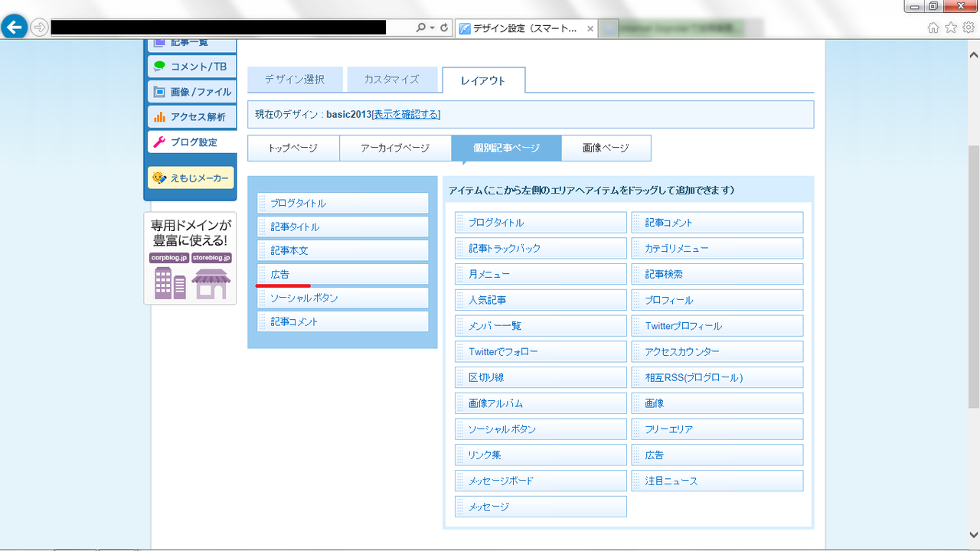
Task: Select placed ブログタイトル item in layout area
Action: point(343,204)
